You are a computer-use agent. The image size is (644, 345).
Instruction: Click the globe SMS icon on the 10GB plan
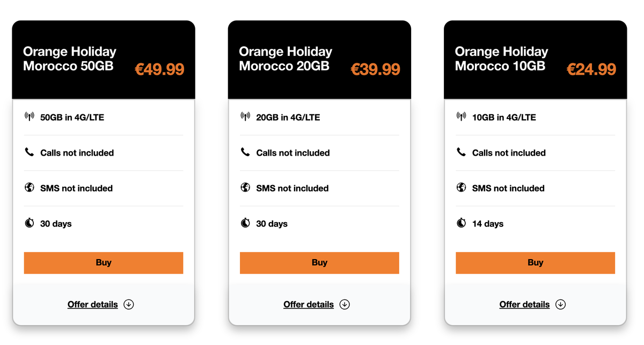pyautogui.click(x=461, y=188)
